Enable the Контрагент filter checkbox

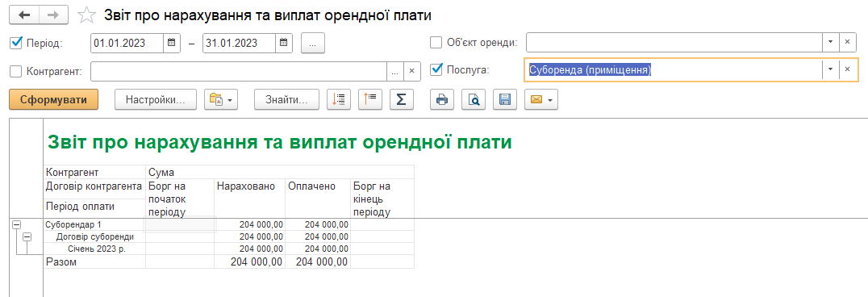coord(16,71)
